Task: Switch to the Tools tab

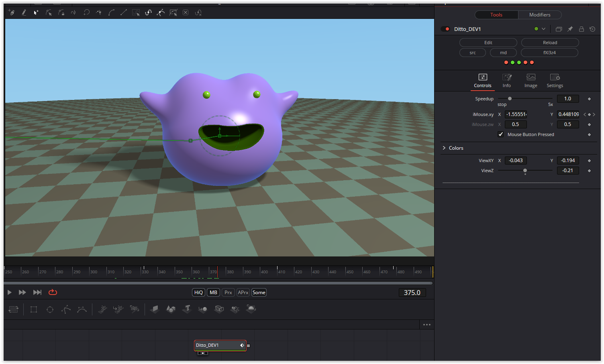Action: point(496,15)
